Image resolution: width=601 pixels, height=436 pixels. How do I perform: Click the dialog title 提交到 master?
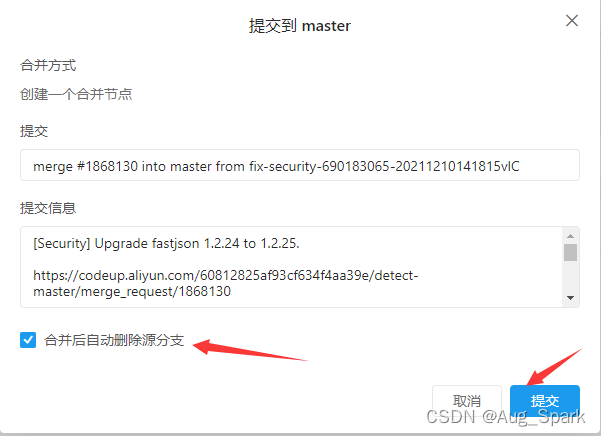pyautogui.click(x=300, y=26)
